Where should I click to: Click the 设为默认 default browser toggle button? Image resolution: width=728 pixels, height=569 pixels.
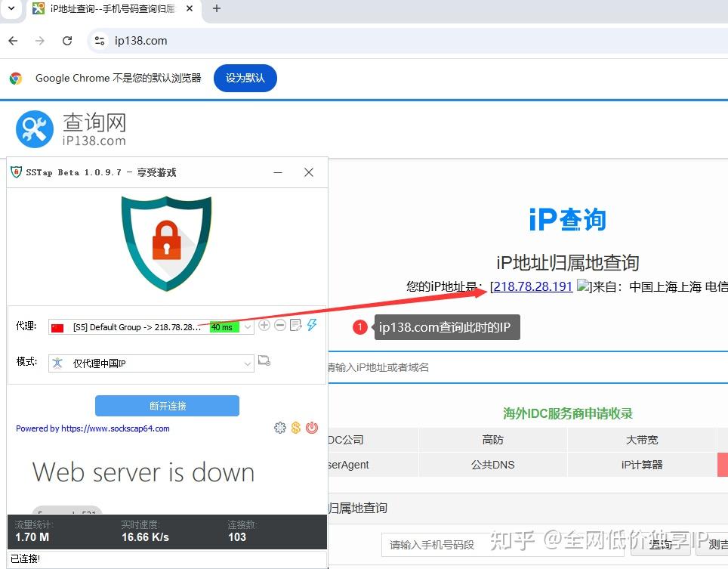pyautogui.click(x=245, y=78)
